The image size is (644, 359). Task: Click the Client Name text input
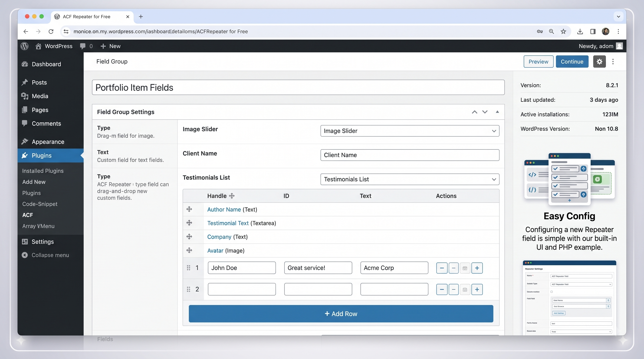(x=410, y=155)
